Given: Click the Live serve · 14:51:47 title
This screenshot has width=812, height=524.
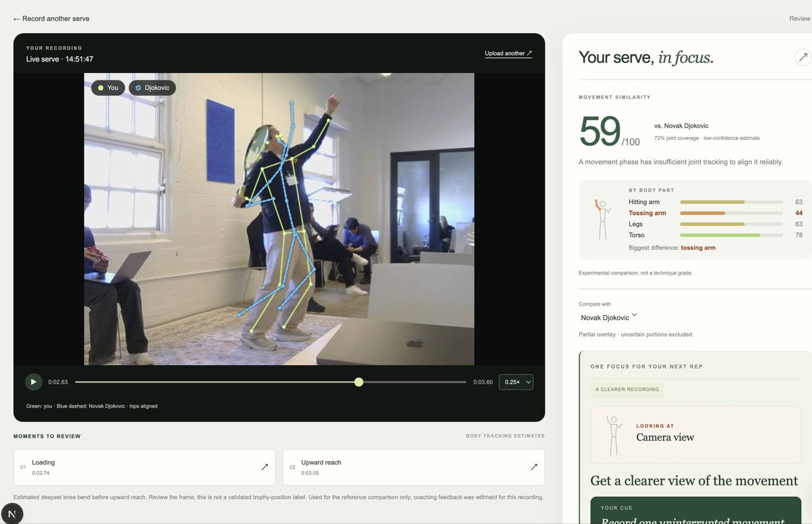Looking at the screenshot, I should [x=60, y=59].
